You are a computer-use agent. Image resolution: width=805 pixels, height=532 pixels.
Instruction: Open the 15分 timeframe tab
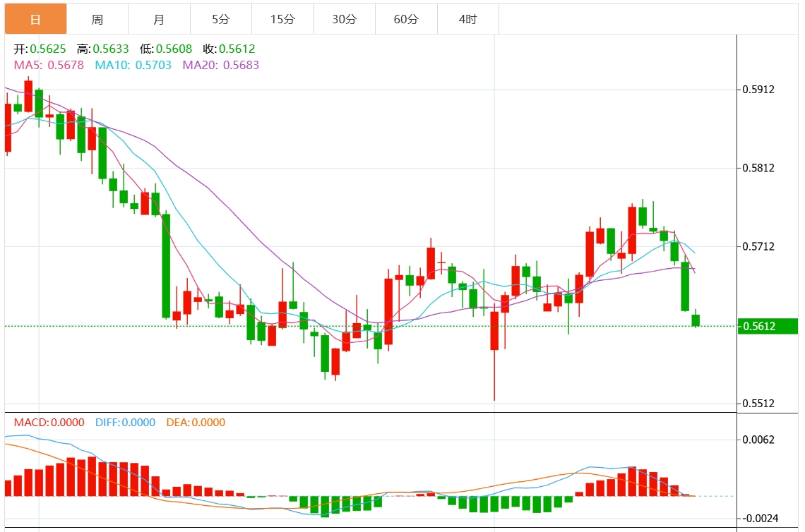pos(283,19)
